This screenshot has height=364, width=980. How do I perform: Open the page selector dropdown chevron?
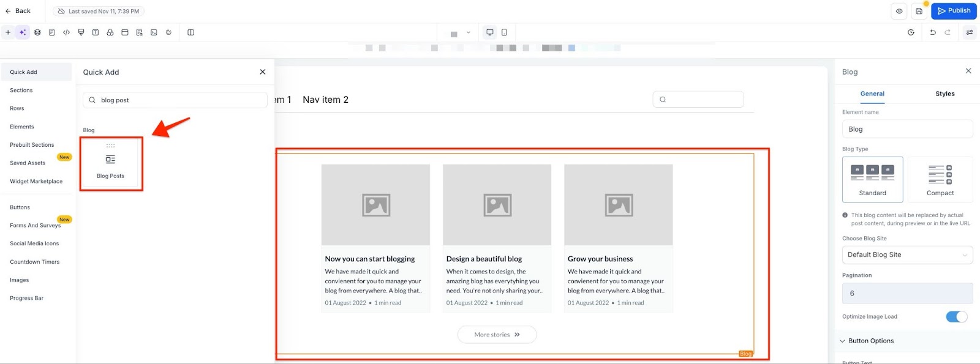469,32
